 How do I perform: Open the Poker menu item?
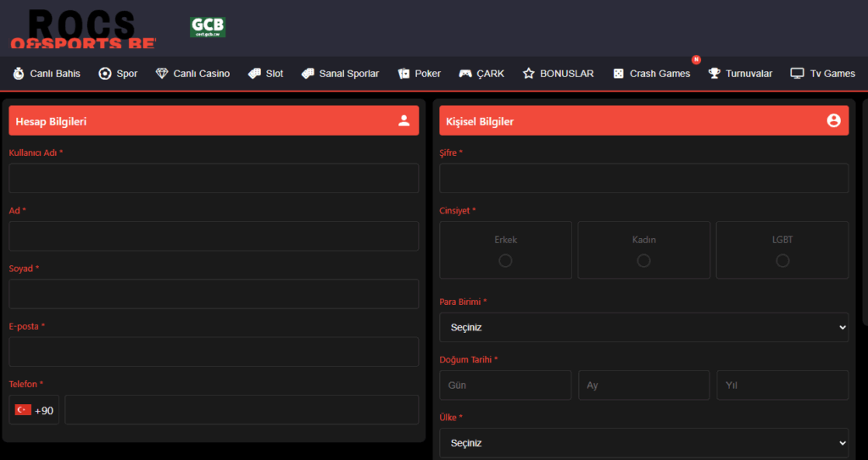point(419,73)
